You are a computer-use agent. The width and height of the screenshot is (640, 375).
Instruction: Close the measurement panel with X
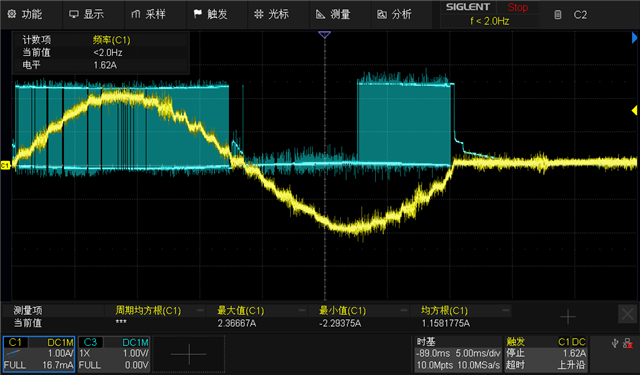coord(627,314)
